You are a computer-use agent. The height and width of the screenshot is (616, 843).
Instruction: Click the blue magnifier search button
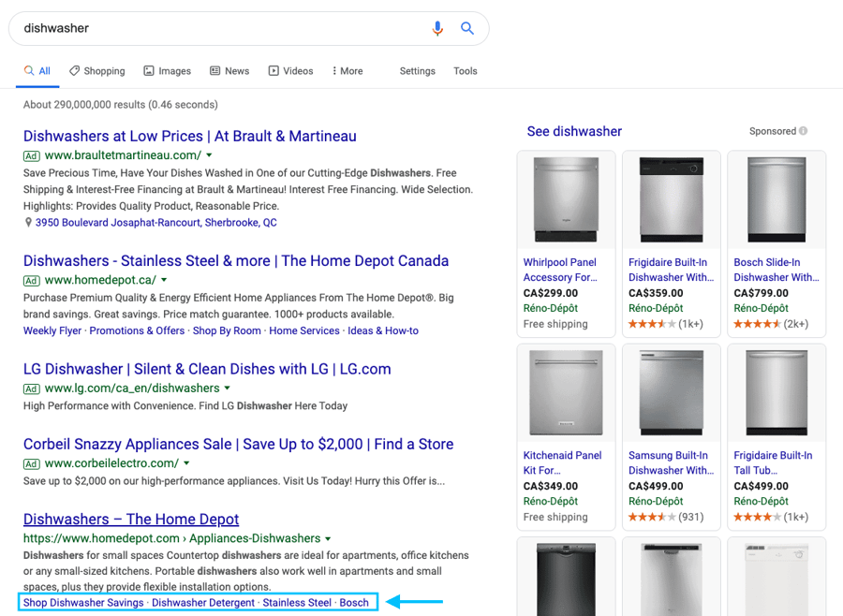coord(467,28)
